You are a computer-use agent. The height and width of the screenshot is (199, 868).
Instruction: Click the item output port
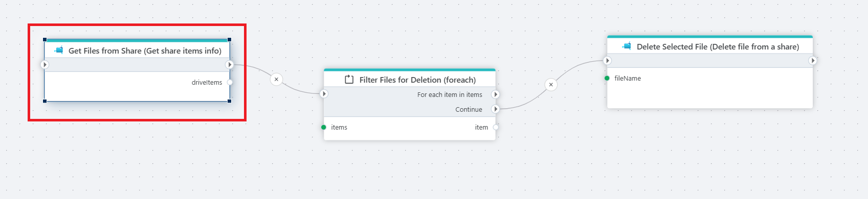tap(496, 127)
